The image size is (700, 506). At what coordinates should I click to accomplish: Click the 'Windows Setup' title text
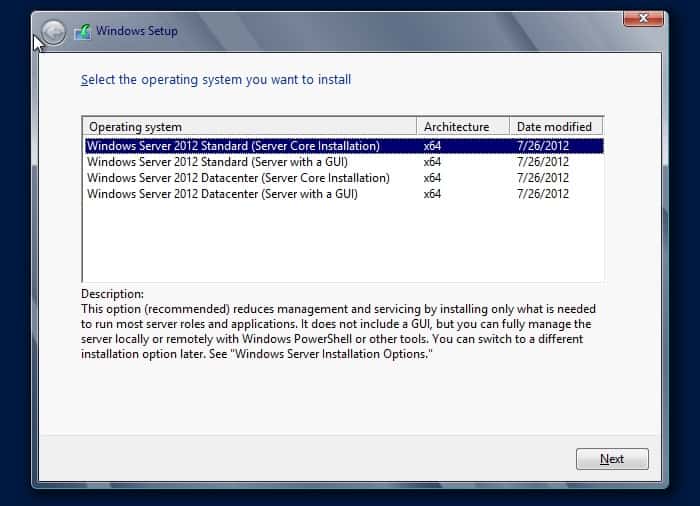pyautogui.click(x=137, y=31)
